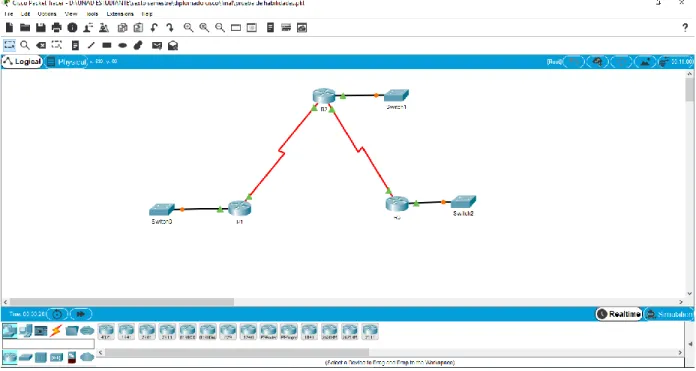The height and width of the screenshot is (371, 696).
Task: Open the Tools menu
Action: click(92, 14)
